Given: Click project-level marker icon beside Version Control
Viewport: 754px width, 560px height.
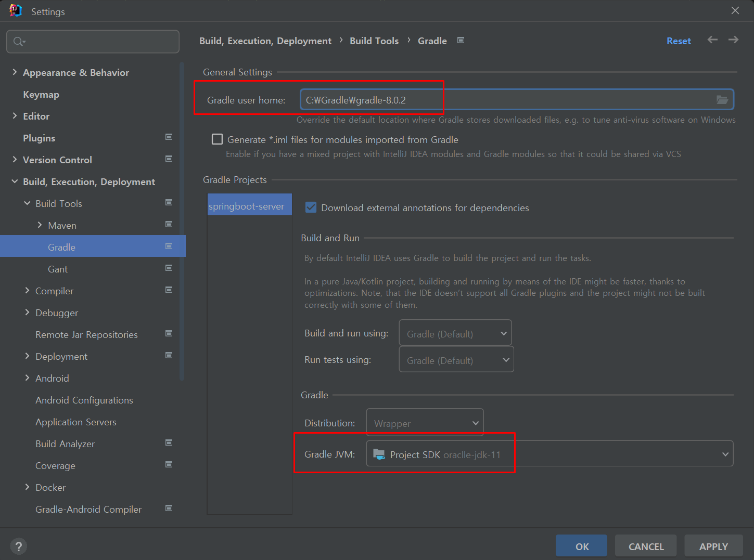Looking at the screenshot, I should 169,159.
